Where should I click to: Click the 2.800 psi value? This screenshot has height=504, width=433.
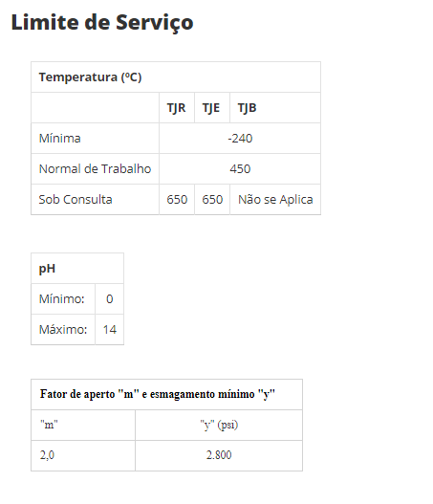pos(219,455)
